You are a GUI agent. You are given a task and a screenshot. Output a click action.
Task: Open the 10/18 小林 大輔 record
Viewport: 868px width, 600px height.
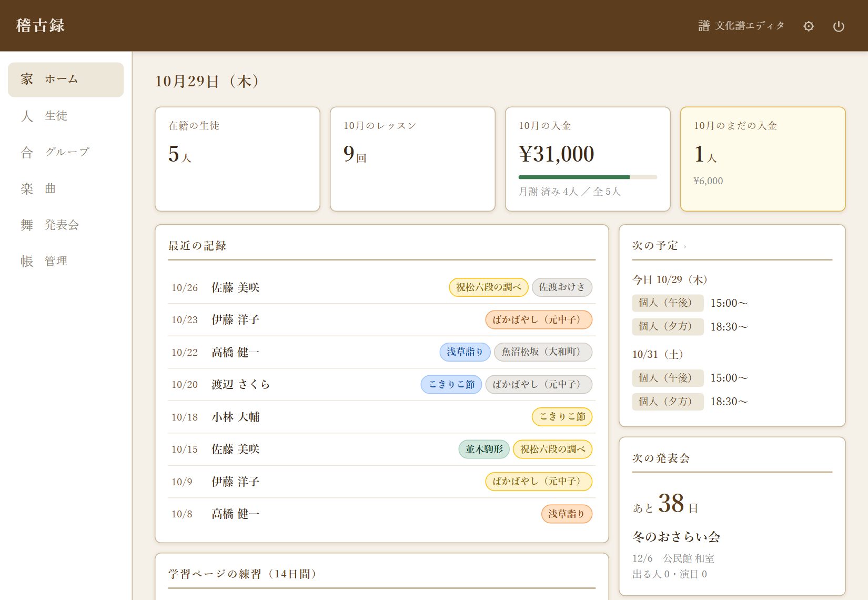pyautogui.click(x=382, y=417)
